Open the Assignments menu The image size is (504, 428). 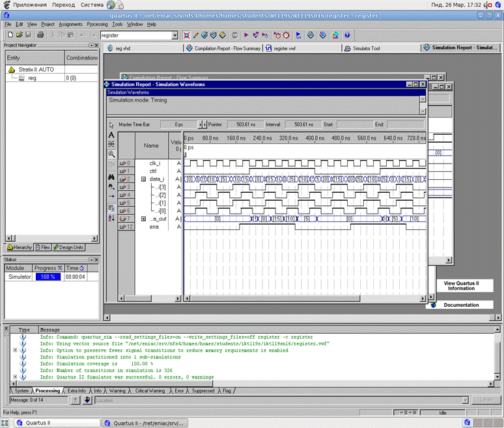pos(70,25)
